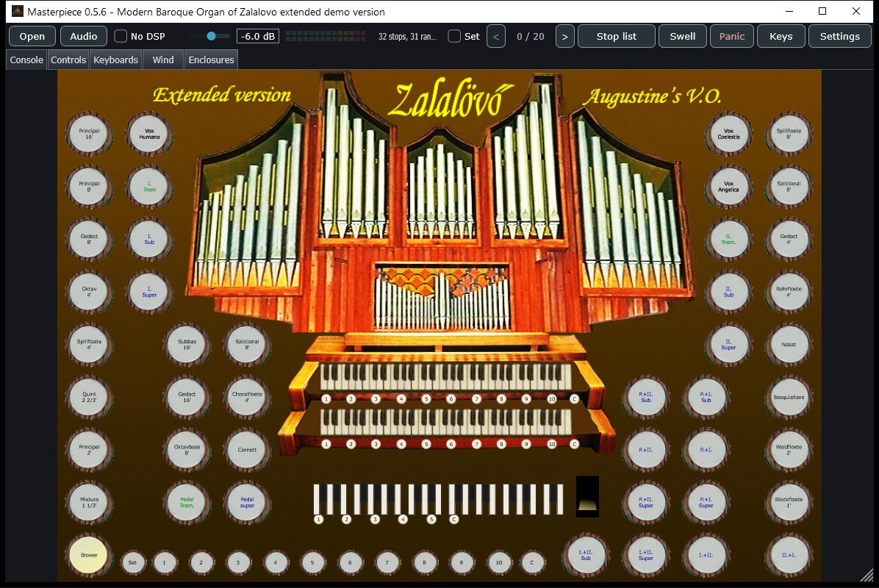Engage the P.+II. Sub coupler

[646, 398]
